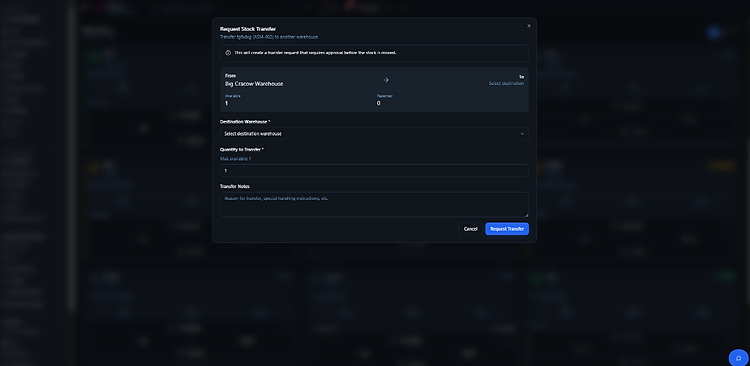
Task: Focus the Transfer Notes text area
Action: pos(374,205)
